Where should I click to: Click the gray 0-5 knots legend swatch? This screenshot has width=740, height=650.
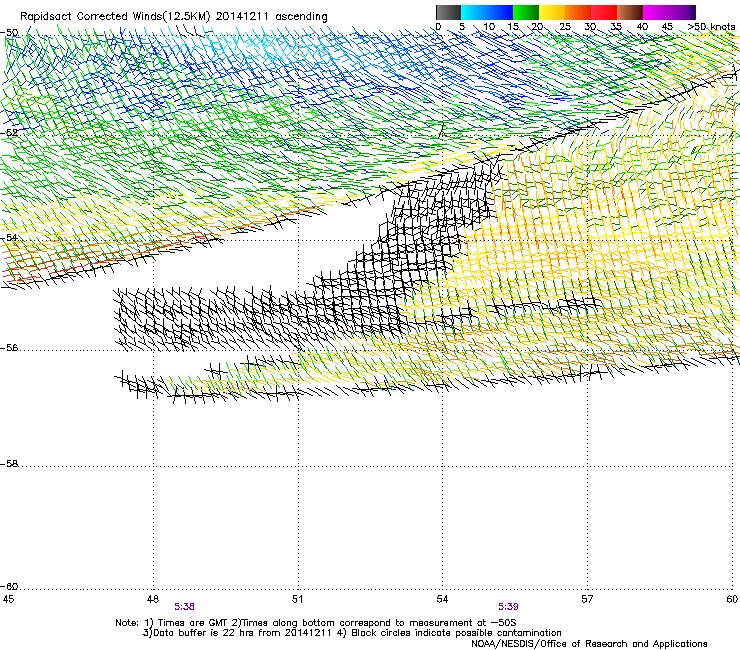448,12
